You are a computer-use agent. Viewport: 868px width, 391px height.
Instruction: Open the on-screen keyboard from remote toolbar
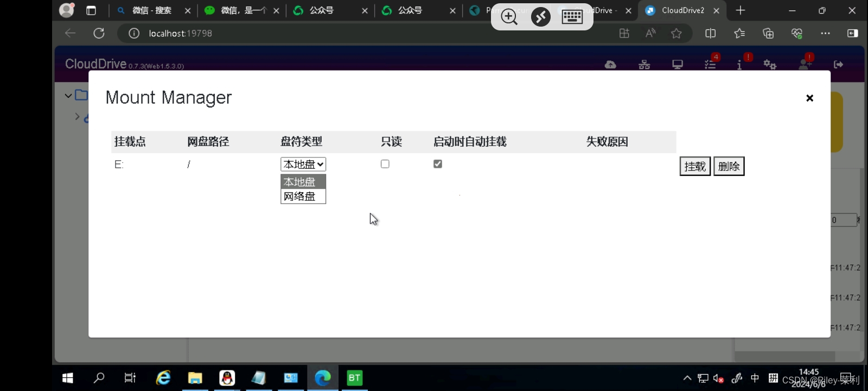(572, 17)
